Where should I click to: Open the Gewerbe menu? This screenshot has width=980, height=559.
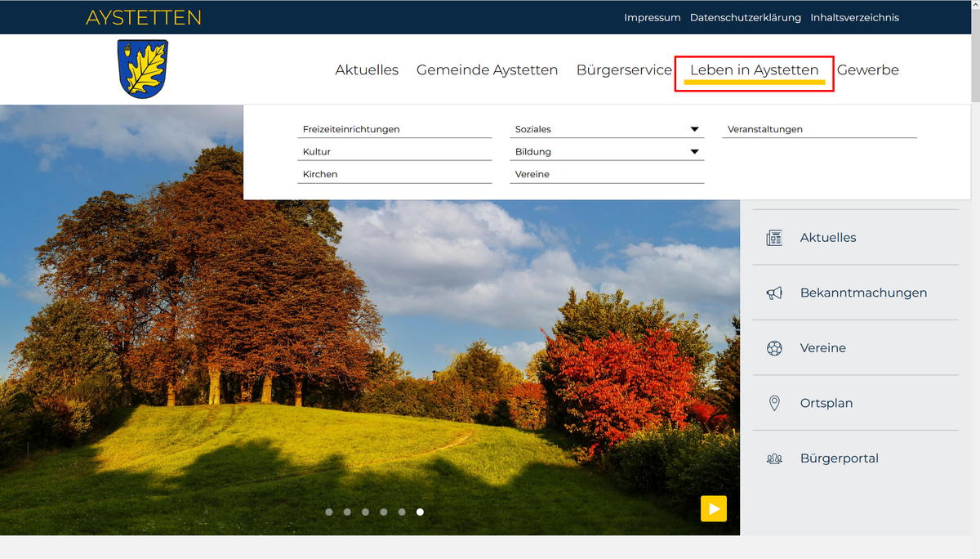coord(868,70)
